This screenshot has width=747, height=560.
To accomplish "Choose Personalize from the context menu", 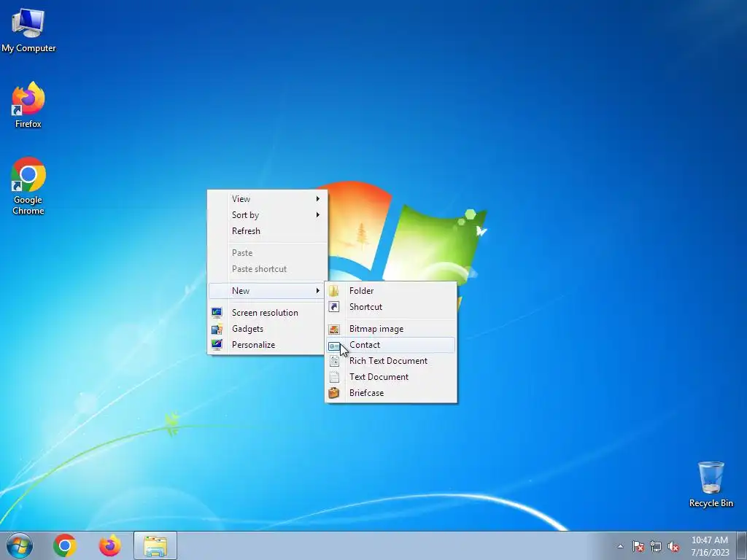I will 267,345.
